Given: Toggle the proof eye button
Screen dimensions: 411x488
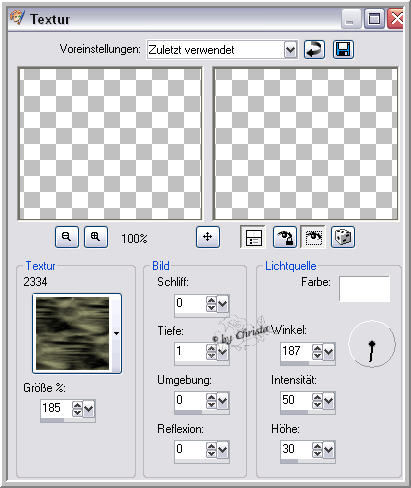Looking at the screenshot, I should coord(313,237).
